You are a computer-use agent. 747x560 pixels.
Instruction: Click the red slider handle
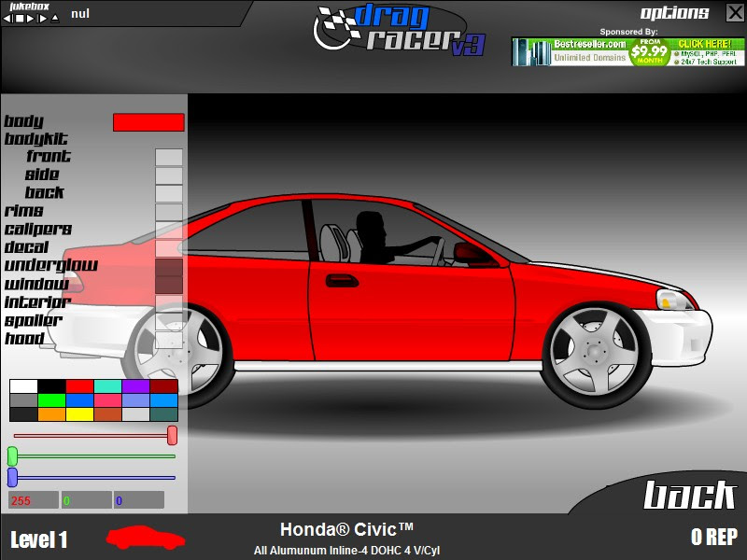tap(172, 435)
